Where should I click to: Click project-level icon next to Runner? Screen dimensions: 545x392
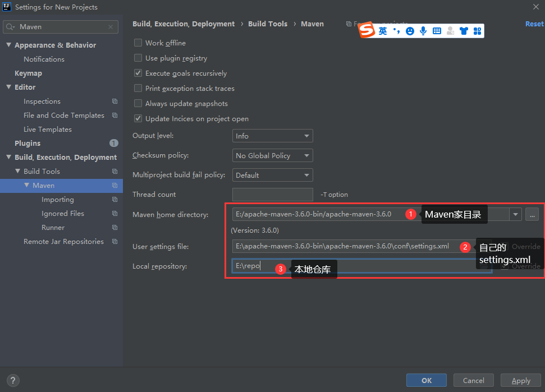click(x=115, y=228)
